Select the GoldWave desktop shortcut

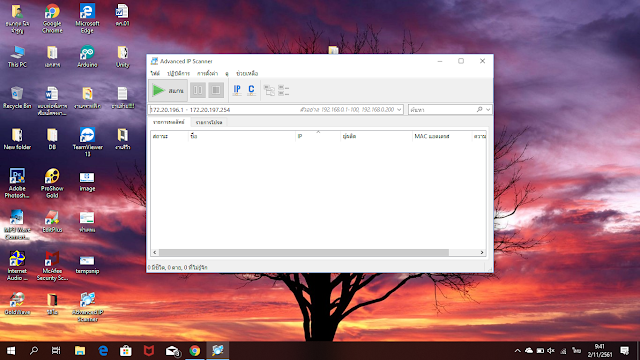(17, 304)
